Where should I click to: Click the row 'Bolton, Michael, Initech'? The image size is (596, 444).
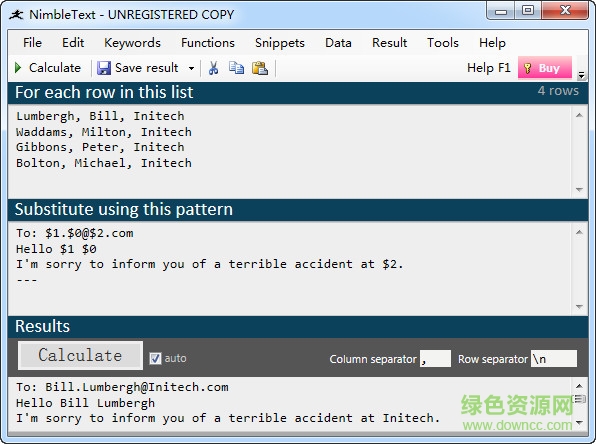click(104, 163)
